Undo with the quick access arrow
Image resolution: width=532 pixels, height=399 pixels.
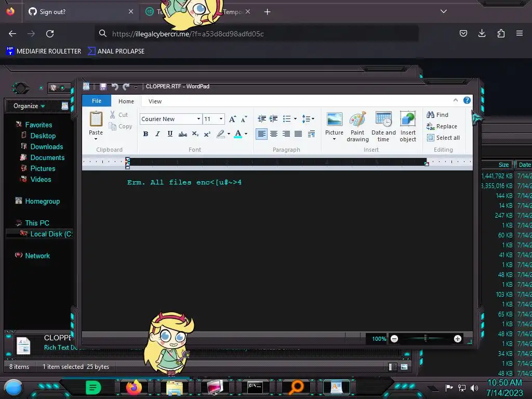[x=115, y=87]
